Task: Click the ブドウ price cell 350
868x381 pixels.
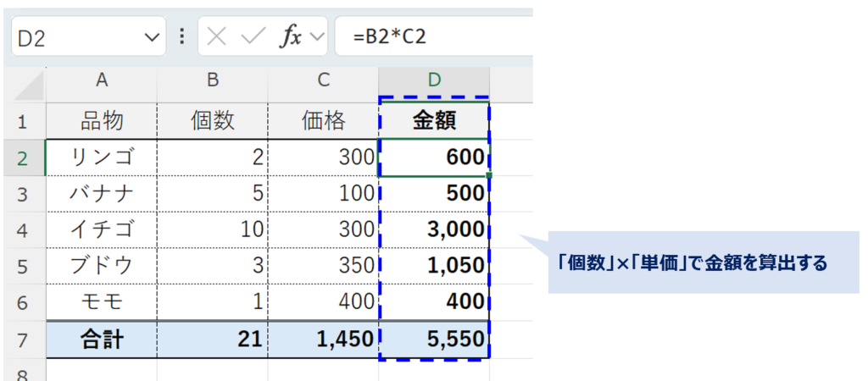Action: pos(323,266)
